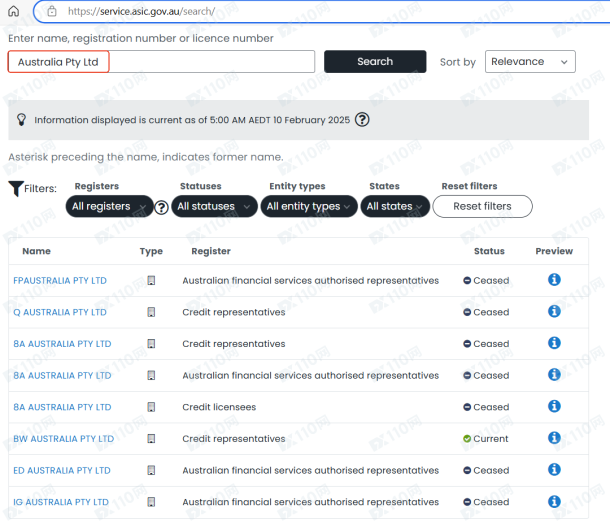Expand the All states filter

tap(395, 206)
